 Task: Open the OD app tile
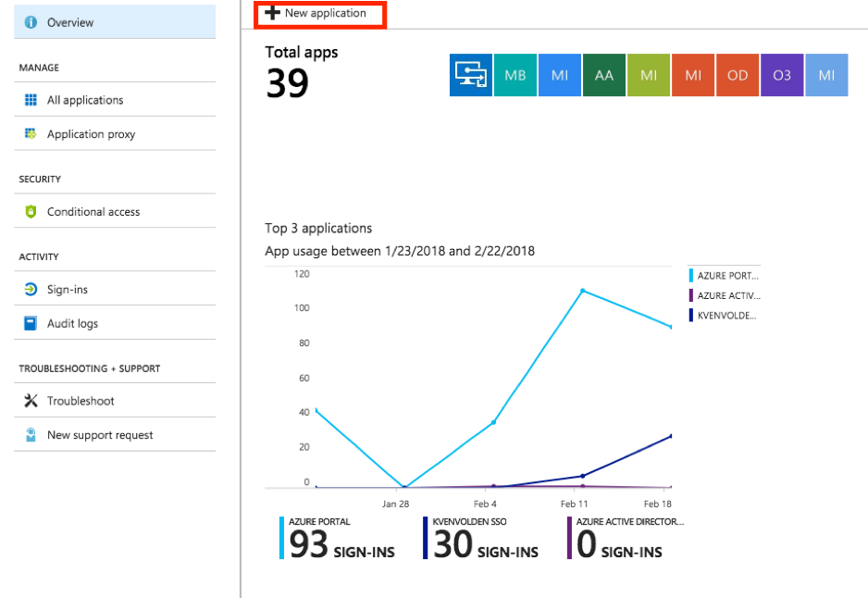tap(738, 75)
